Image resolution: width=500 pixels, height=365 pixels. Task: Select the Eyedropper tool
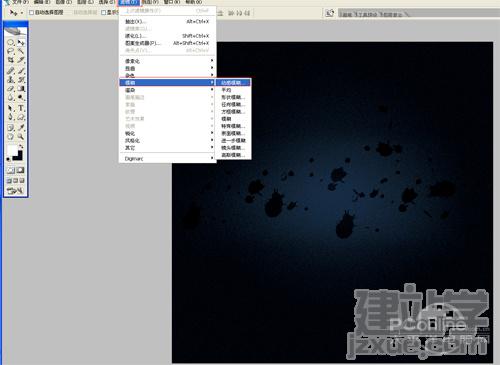21,127
